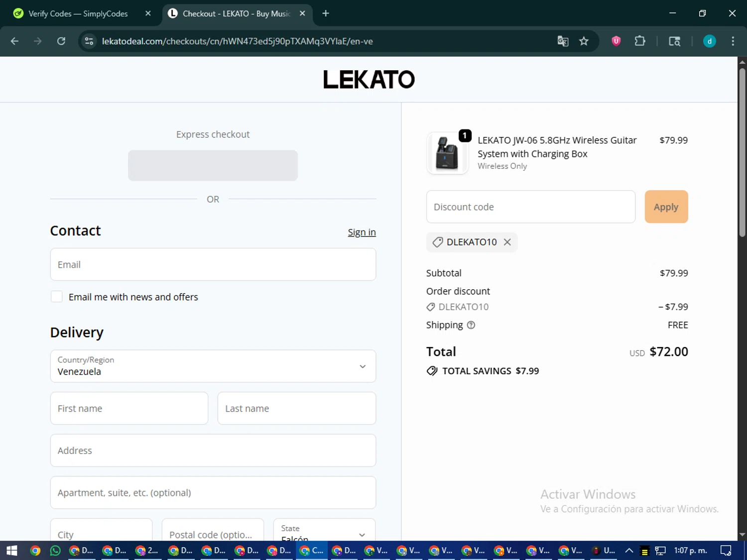Image resolution: width=747 pixels, height=560 pixels.
Task: Click the DLEKATO10 order discount label
Action: 463,307
